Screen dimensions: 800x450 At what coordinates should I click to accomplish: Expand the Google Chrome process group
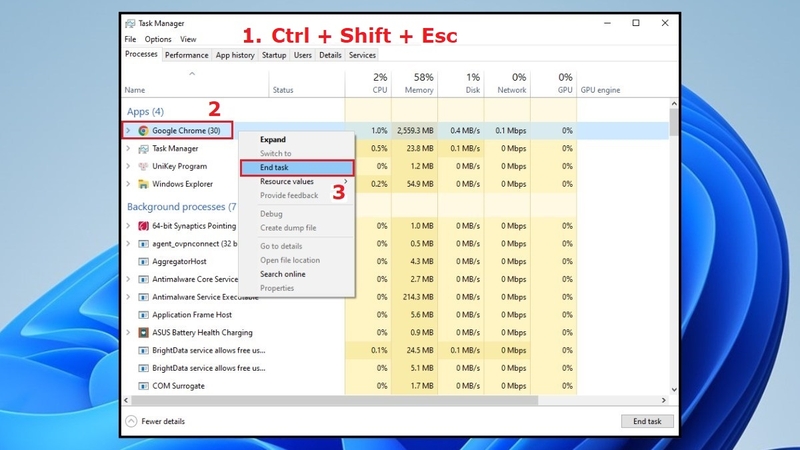coord(128,131)
